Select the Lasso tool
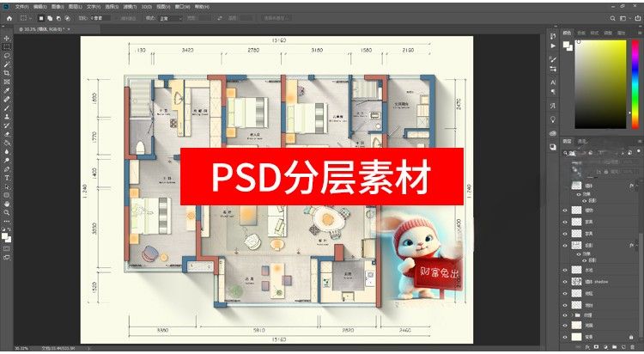This screenshot has height=354, width=644. click(7, 56)
